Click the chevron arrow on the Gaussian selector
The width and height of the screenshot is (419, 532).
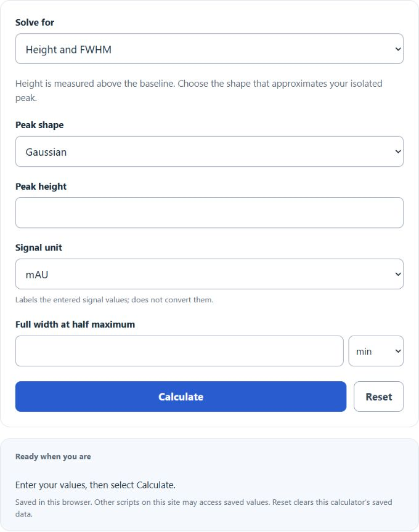[398, 151]
